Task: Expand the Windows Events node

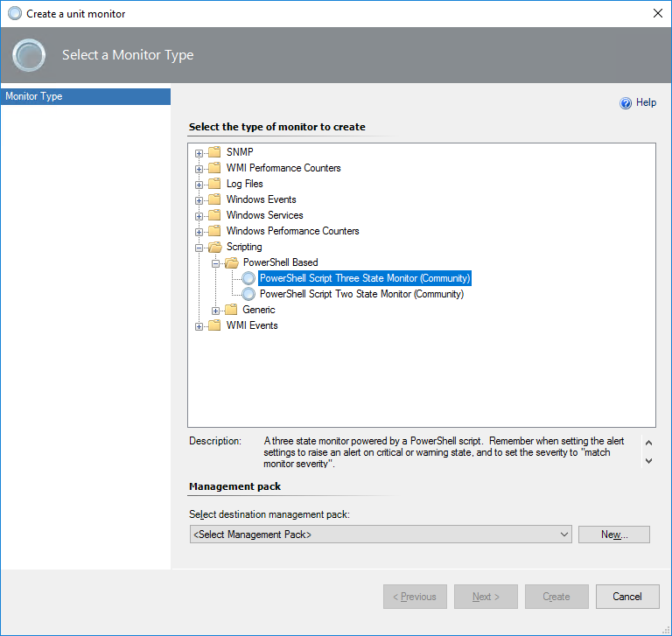Action: pyautogui.click(x=199, y=200)
